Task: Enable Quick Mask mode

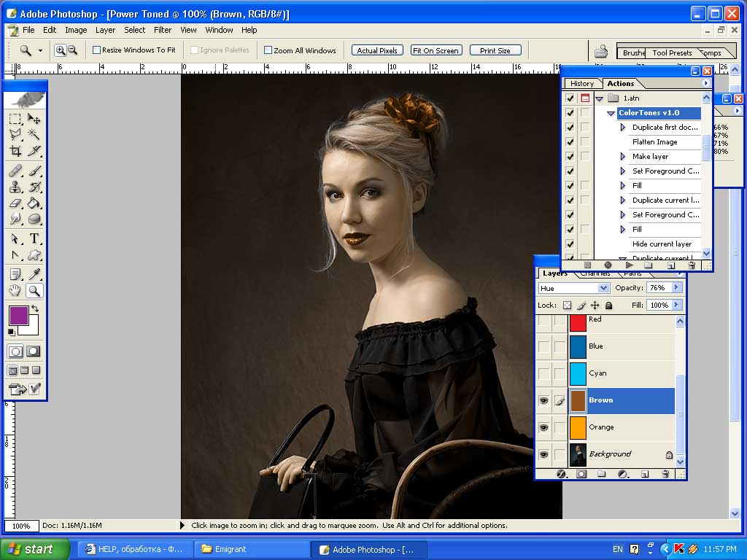Action: pos(34,351)
